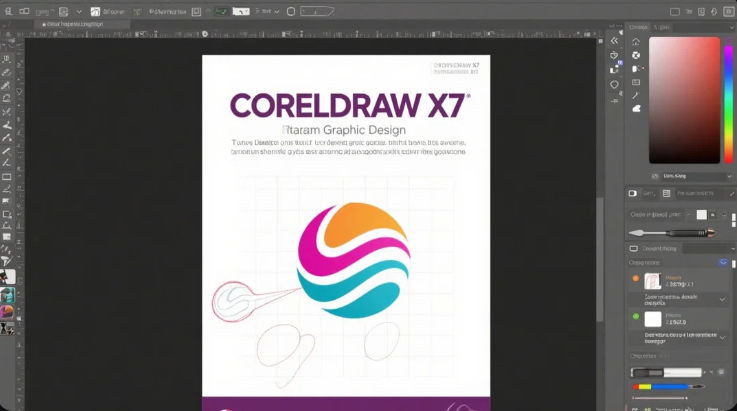Select the home icon in the right panel
Image resolution: width=737 pixels, height=411 pixels.
click(x=636, y=41)
